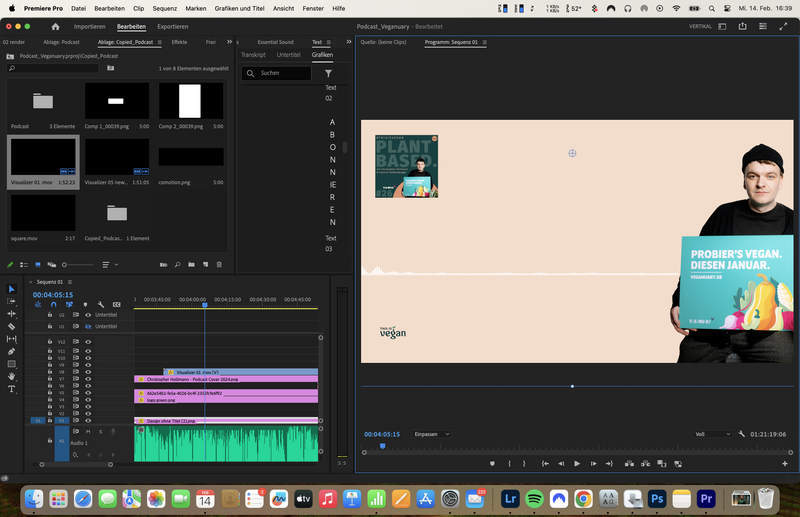The height and width of the screenshot is (517, 800).
Task: Toggle linked selection in timeline
Action: (x=69, y=305)
